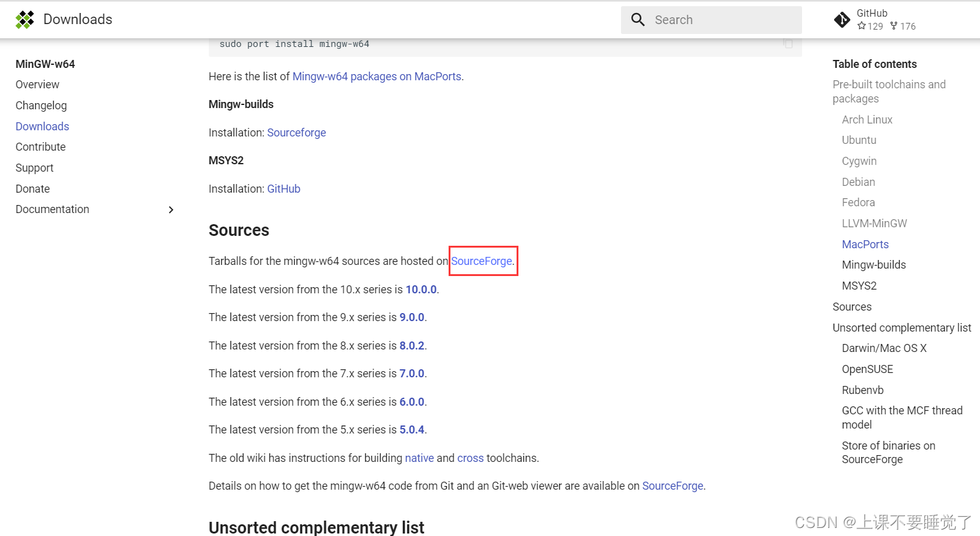This screenshot has height=536, width=980.
Task: Open SourceForge tarballs link under Sources
Action: click(481, 261)
